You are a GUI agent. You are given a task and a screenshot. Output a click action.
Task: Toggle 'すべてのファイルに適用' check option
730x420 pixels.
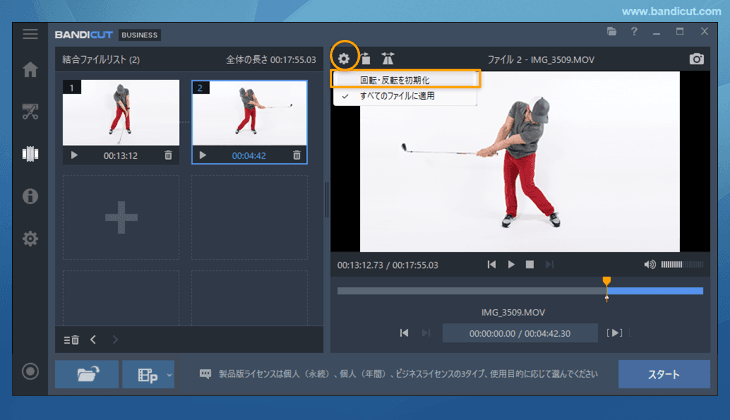tap(396, 96)
